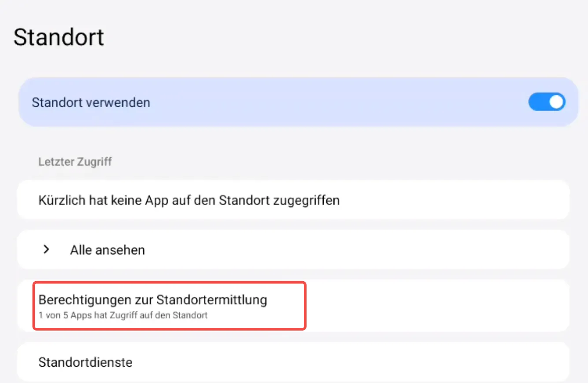Tap the blue highlighted Standort verwenden card
Image resolution: width=588 pixels, height=383 pixels.
pos(308,103)
